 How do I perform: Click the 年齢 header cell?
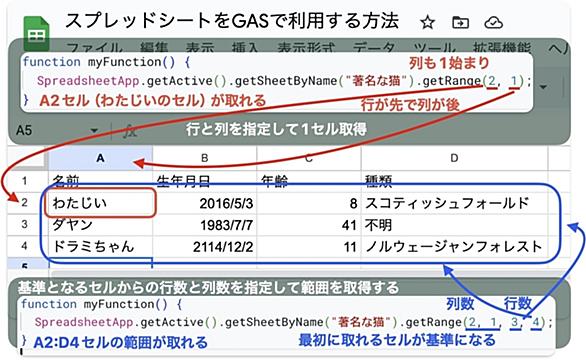(309, 181)
